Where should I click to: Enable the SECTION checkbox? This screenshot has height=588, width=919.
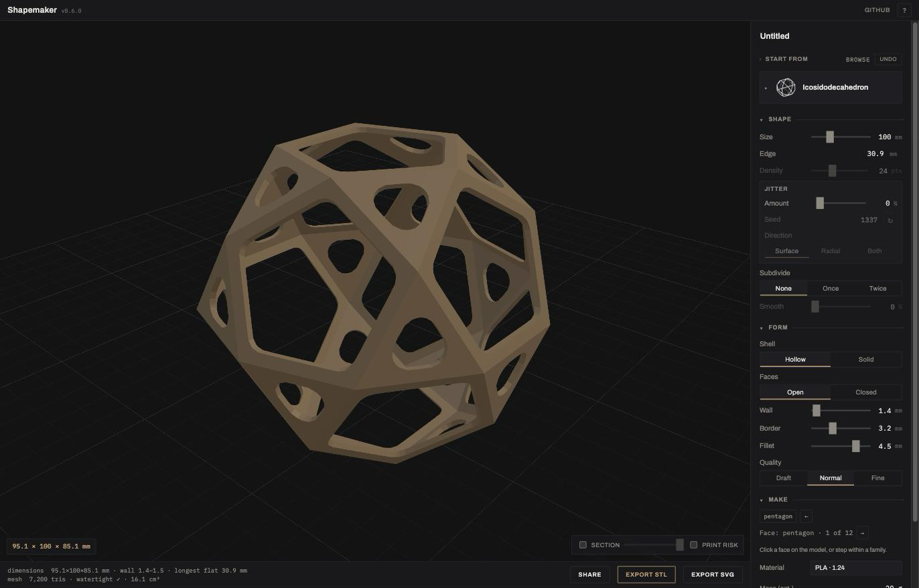(x=583, y=545)
